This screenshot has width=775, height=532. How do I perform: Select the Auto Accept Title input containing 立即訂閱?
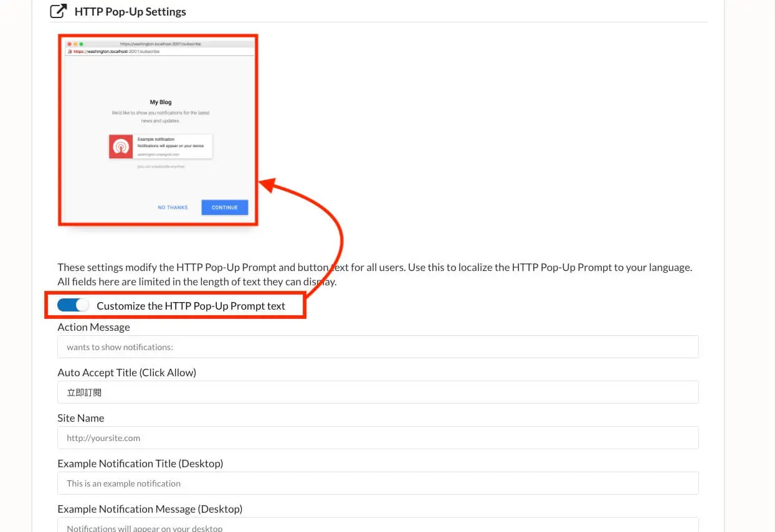click(x=378, y=392)
